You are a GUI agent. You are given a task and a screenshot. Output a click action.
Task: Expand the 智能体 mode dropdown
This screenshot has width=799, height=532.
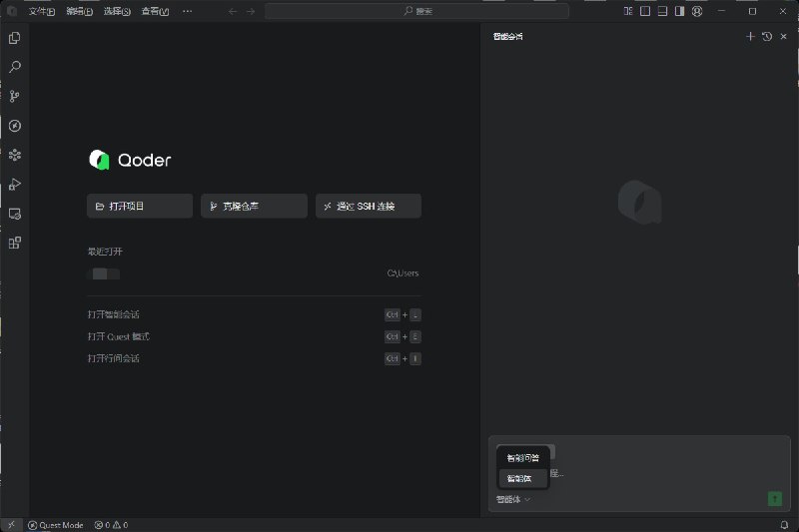pyautogui.click(x=512, y=499)
